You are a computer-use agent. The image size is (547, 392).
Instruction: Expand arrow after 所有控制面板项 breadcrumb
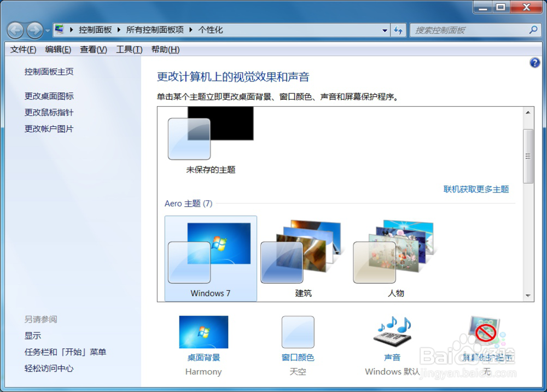pyautogui.click(x=191, y=30)
